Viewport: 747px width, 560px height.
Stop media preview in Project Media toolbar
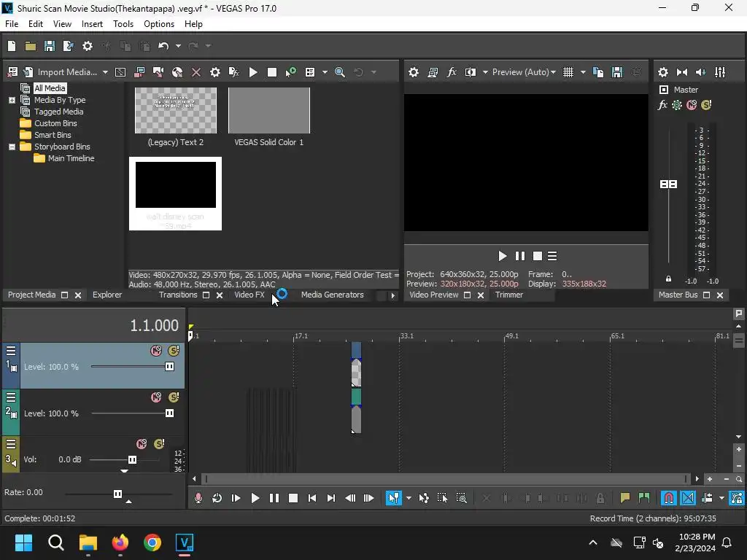tap(272, 72)
